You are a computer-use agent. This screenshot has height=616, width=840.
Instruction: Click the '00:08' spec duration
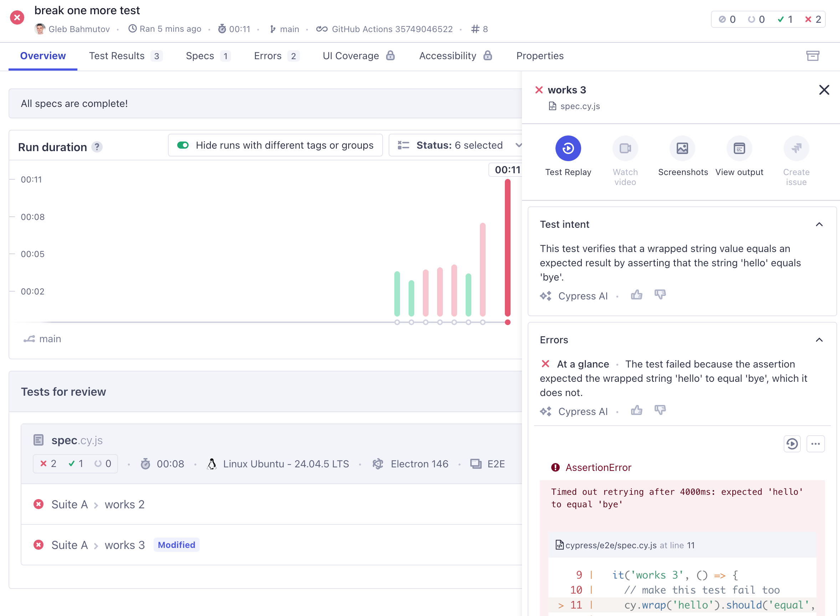[x=170, y=464]
